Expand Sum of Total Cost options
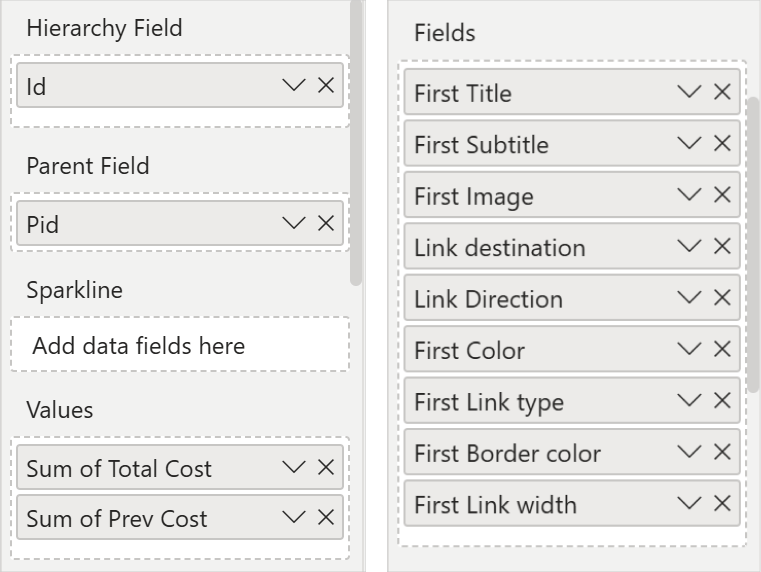761x572 pixels. click(x=293, y=467)
